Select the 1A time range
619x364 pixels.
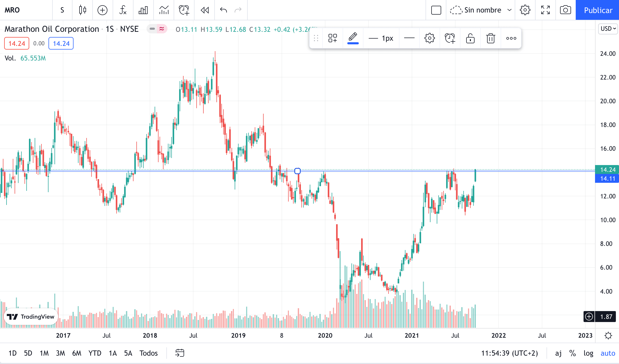point(113,353)
